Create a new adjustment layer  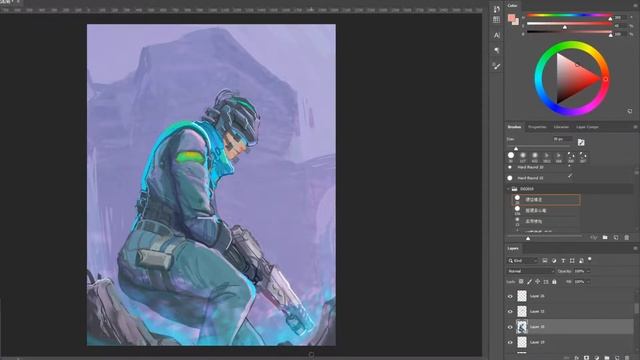pos(597,358)
